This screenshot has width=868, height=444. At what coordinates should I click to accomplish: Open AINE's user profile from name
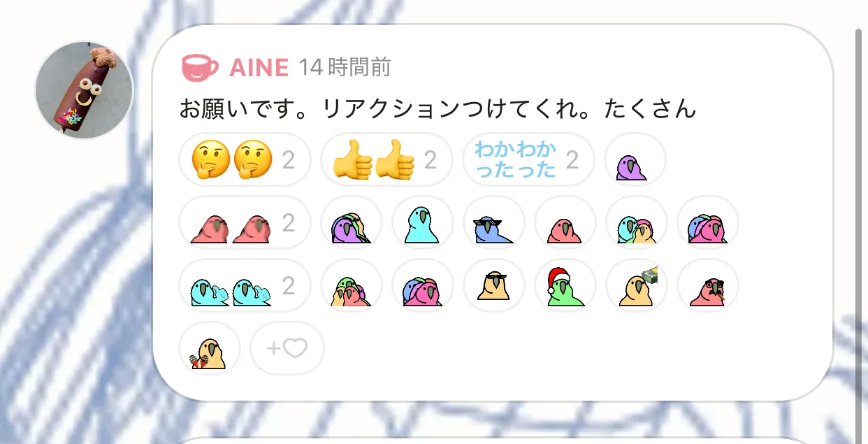[259, 68]
